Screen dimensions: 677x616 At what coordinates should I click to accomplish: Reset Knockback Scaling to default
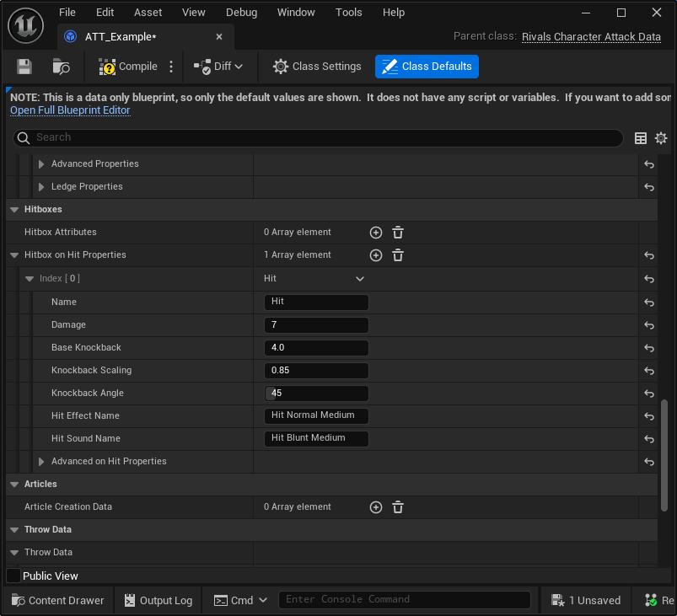[x=649, y=371]
